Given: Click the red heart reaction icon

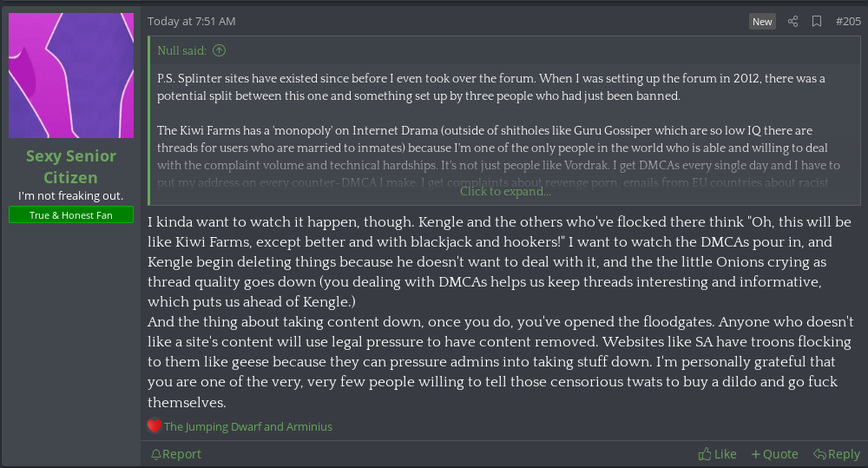Looking at the screenshot, I should 155,426.
